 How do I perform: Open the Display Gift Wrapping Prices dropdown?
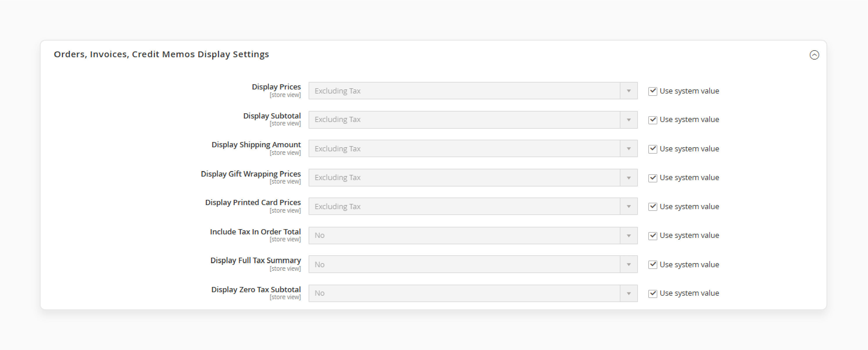(473, 177)
